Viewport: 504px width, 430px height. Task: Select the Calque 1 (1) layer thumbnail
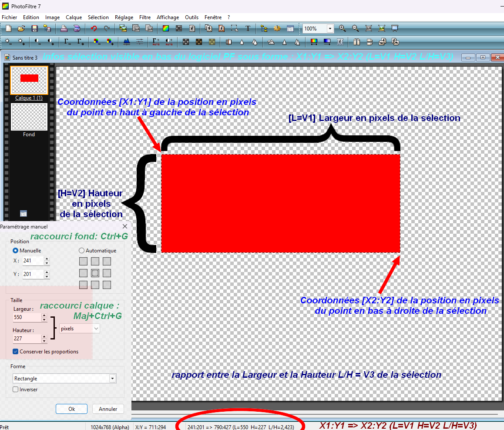[29, 80]
